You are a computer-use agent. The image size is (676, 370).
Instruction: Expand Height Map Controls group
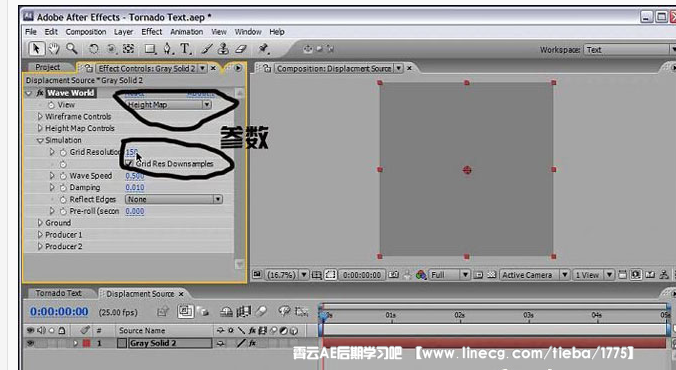[40, 128]
